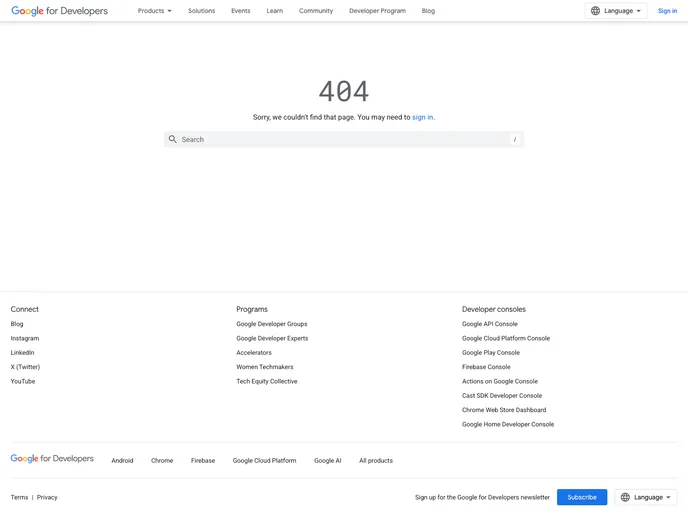Image resolution: width=688 pixels, height=512 pixels.
Task: Click the Programs column heading
Action: click(x=251, y=309)
